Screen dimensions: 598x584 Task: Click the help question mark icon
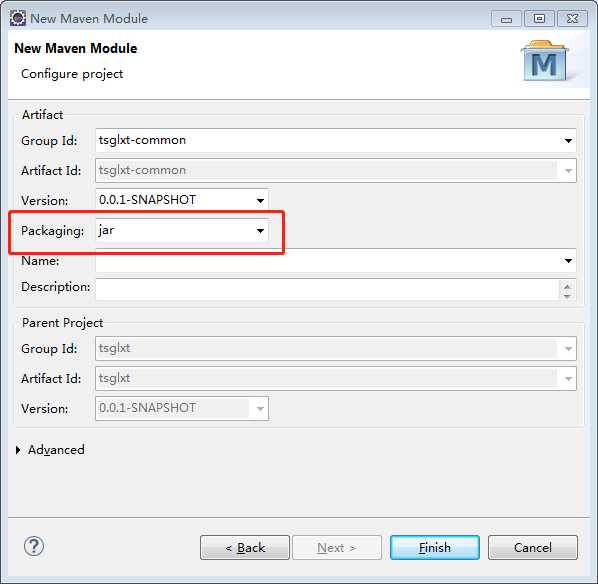pos(34,546)
